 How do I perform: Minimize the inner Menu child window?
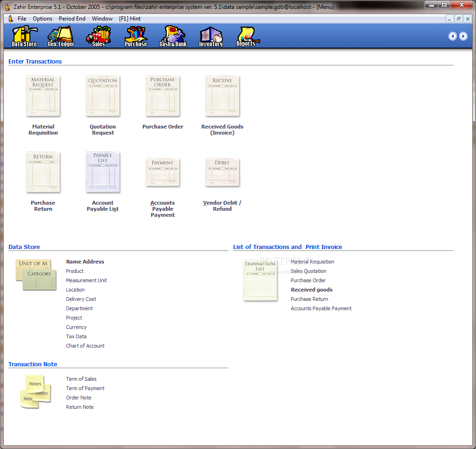(x=449, y=19)
